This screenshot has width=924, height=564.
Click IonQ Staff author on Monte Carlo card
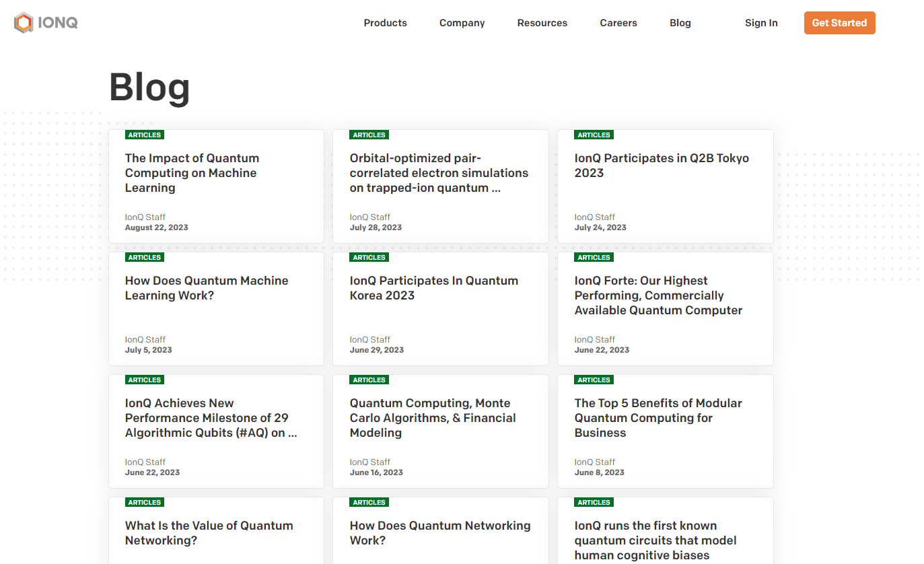(x=370, y=462)
